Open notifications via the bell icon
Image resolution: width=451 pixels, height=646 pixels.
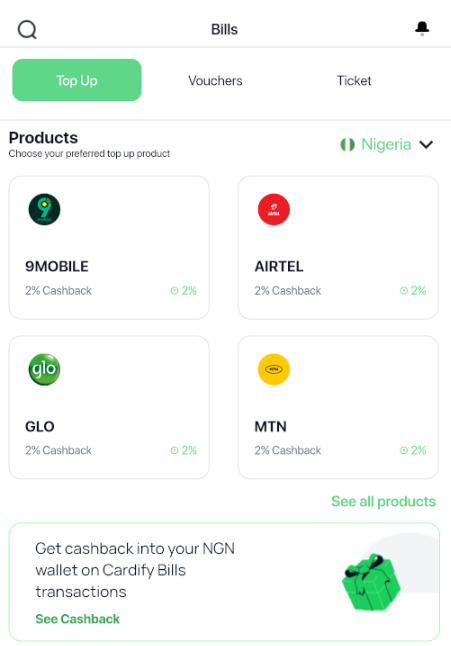pyautogui.click(x=422, y=28)
